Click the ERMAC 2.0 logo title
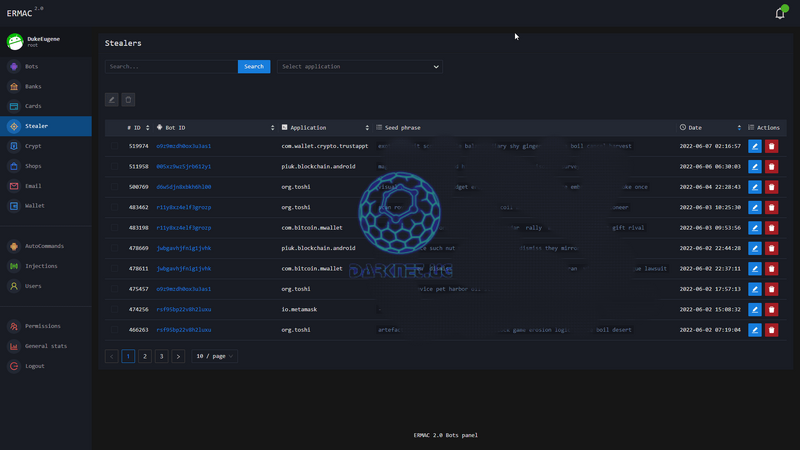The image size is (800, 450). [x=25, y=12]
